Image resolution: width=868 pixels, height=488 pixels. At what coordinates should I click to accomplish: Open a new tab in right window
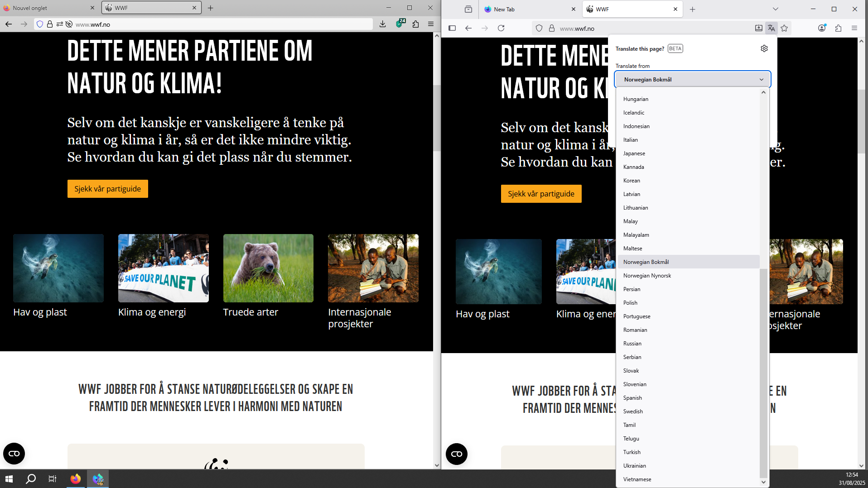(x=693, y=9)
